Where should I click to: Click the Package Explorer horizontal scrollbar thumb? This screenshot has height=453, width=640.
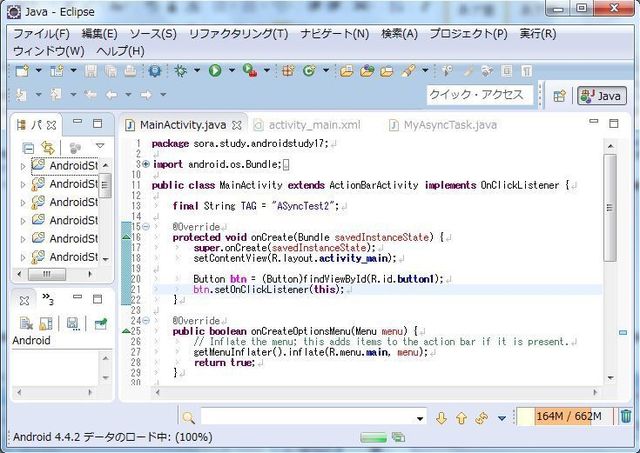[47, 274]
